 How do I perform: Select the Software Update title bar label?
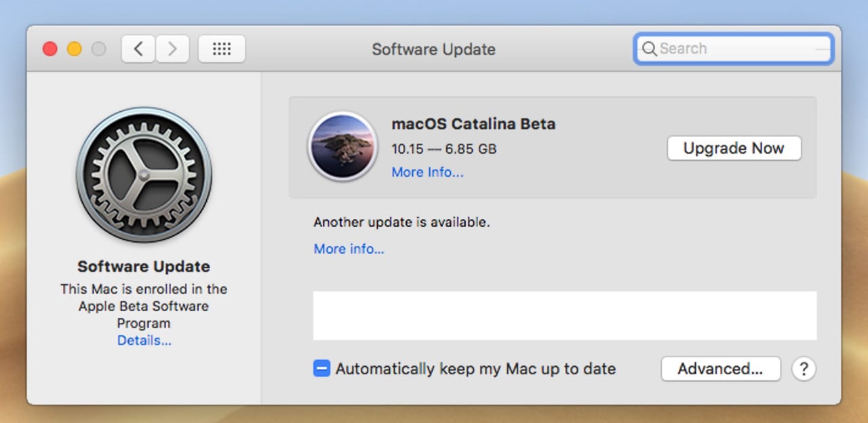[x=433, y=49]
